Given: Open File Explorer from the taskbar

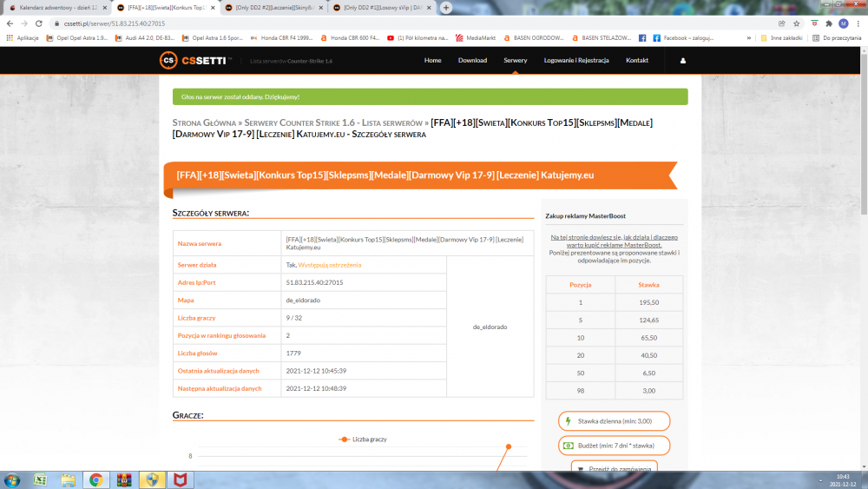Looking at the screenshot, I should (68, 479).
